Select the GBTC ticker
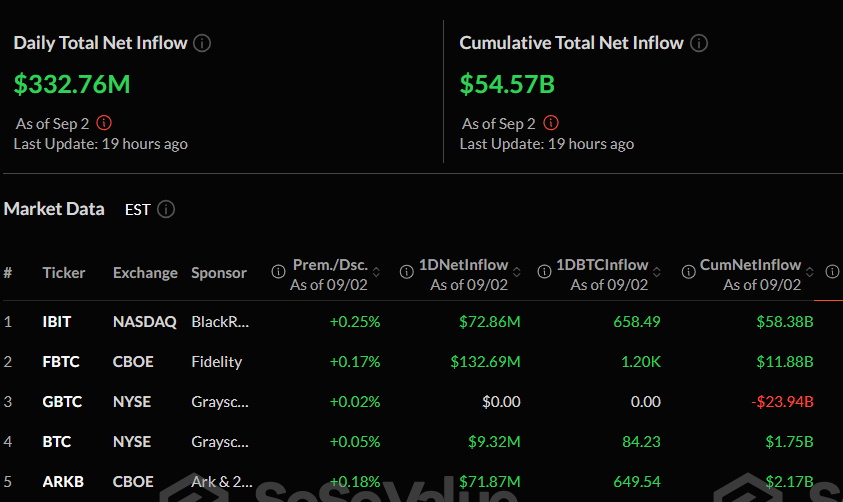The height and width of the screenshot is (502, 843). pyautogui.click(x=62, y=401)
